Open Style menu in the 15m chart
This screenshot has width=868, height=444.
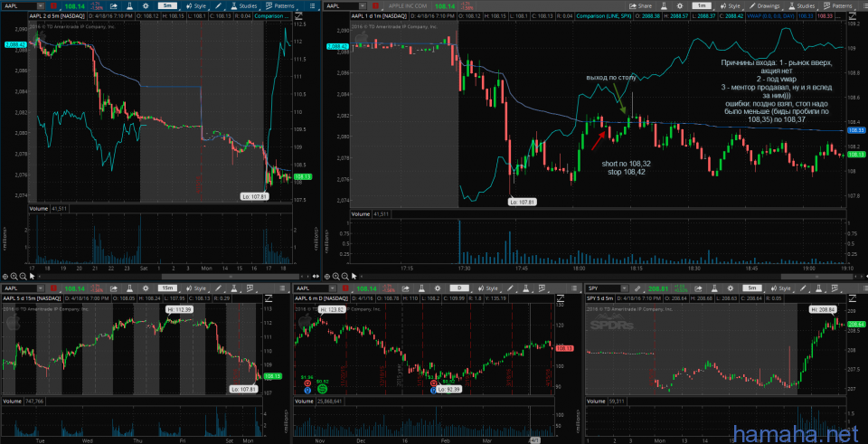coord(196,288)
